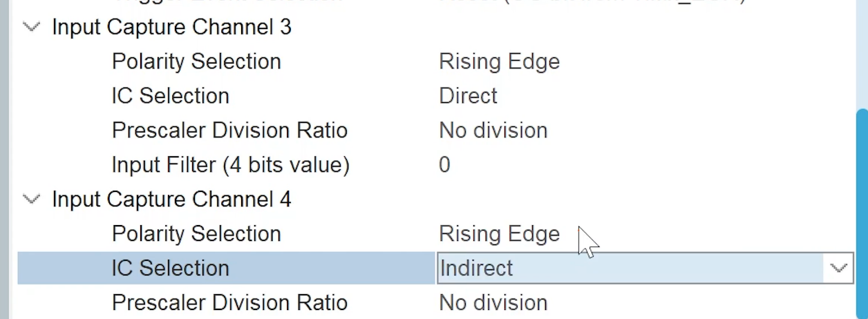Click the Indirect value field for Channel 4
The height and width of the screenshot is (319, 868).
pyautogui.click(x=622, y=268)
